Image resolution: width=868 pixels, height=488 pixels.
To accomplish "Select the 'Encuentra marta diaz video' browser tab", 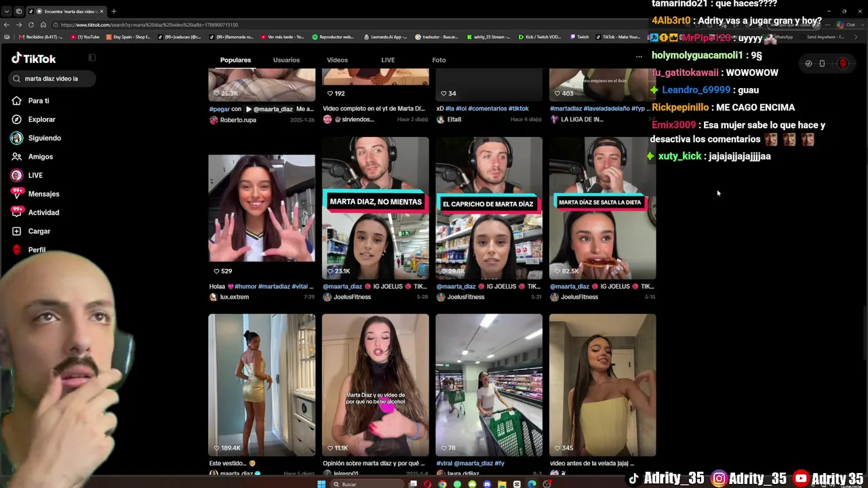I will coord(65,11).
